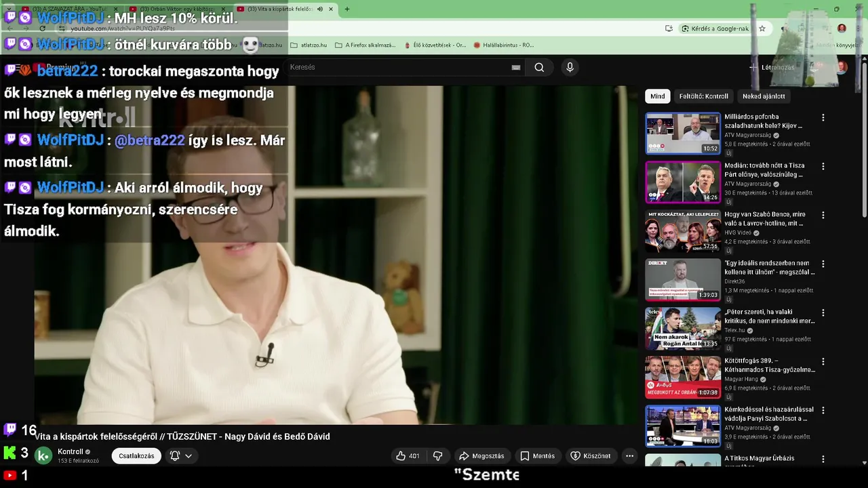
Task: Click the video player area
Action: [336, 255]
